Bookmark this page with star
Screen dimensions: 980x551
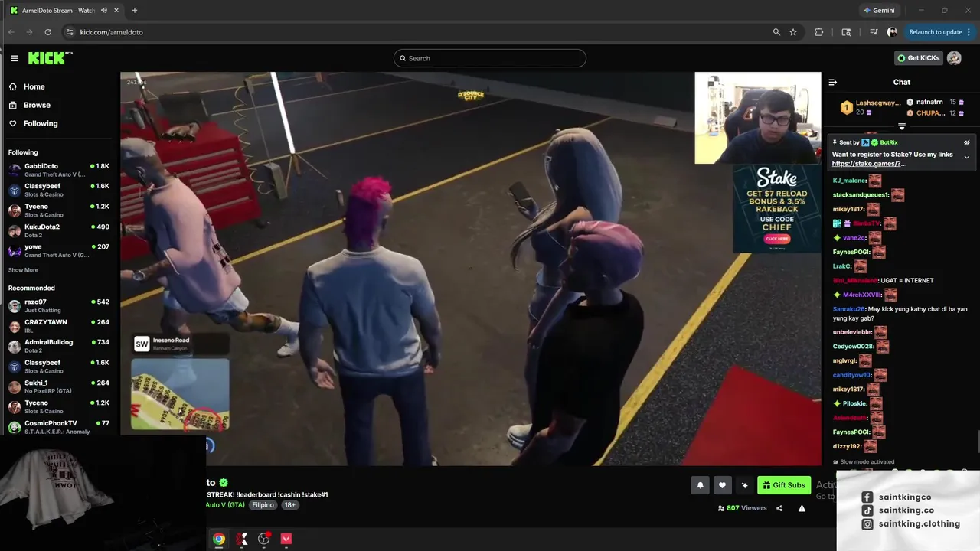tap(793, 32)
